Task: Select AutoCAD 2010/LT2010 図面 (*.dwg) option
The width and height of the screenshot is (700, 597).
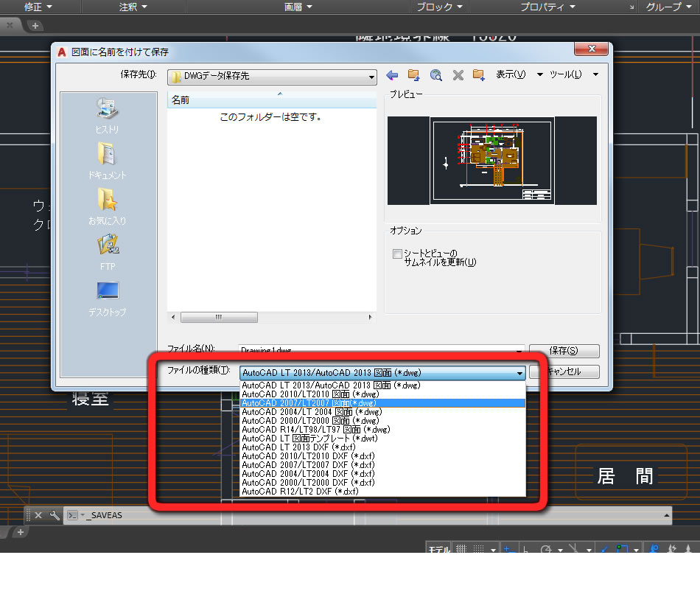Action: [x=382, y=394]
